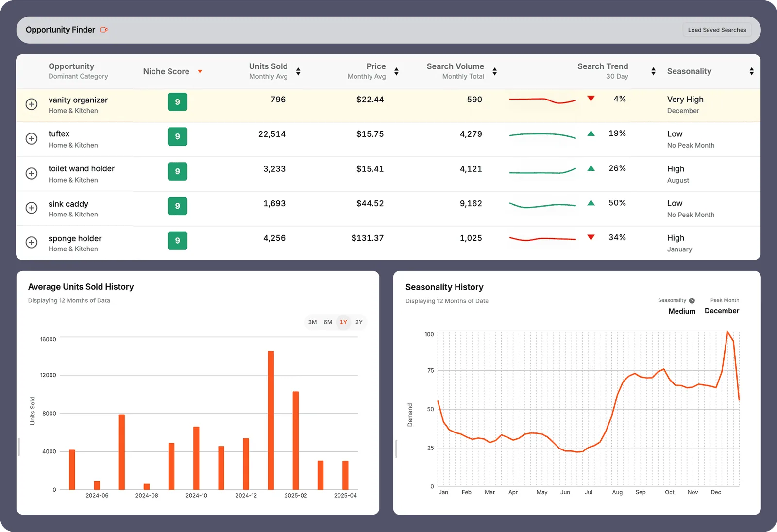Screen dimensions: 777x532
Task: Click the 'Very High' seasonality value
Action: 685,100
